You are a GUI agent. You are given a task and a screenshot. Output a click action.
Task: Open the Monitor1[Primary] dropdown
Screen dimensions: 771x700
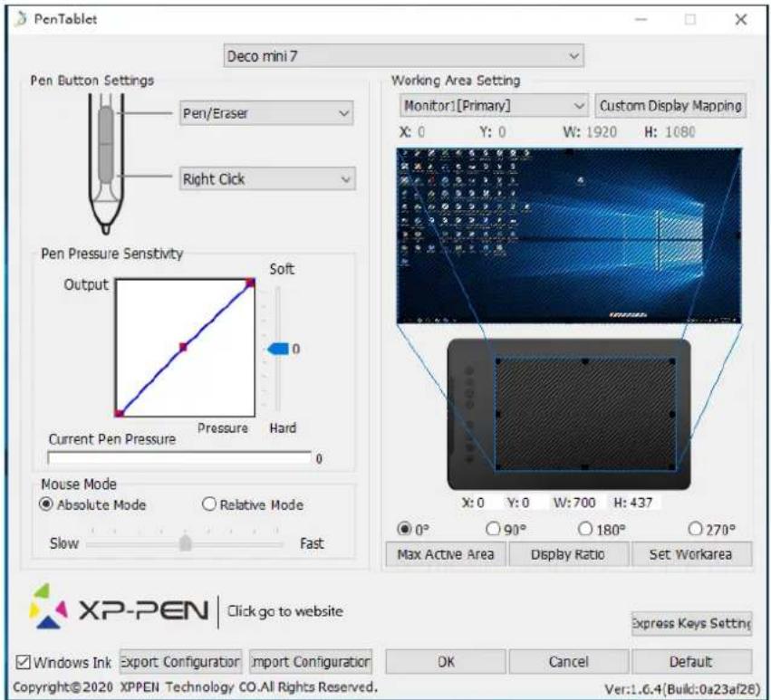pyautogui.click(x=494, y=105)
